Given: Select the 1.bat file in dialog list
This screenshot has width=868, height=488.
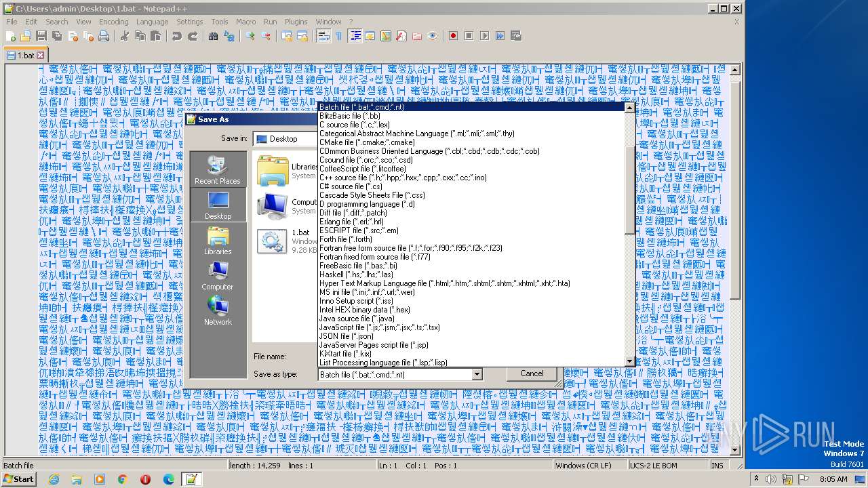Looking at the screenshot, I should 288,241.
